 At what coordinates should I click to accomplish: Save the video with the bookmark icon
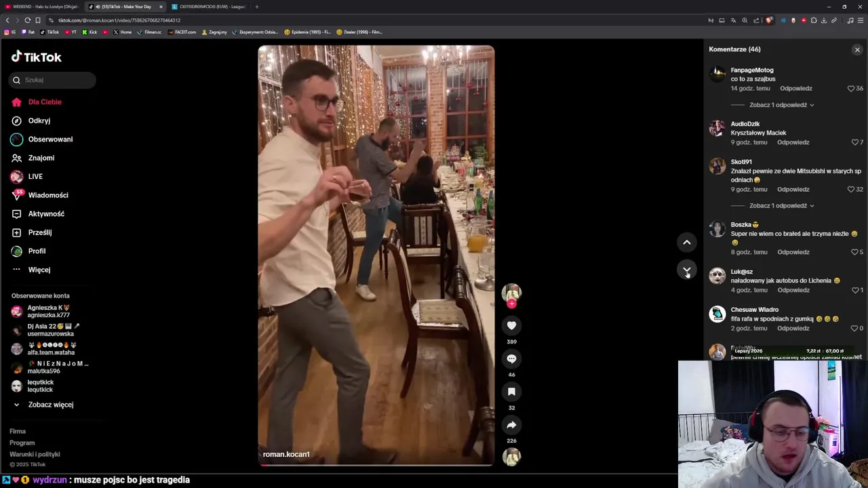pyautogui.click(x=511, y=392)
